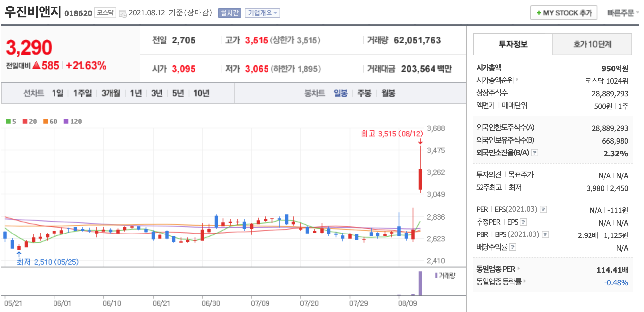
Task: Open the help icon next to 추정PER EPS
Action: coord(523,222)
